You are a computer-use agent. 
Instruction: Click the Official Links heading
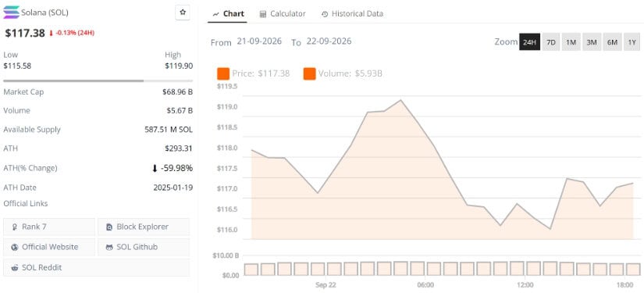[x=26, y=203]
